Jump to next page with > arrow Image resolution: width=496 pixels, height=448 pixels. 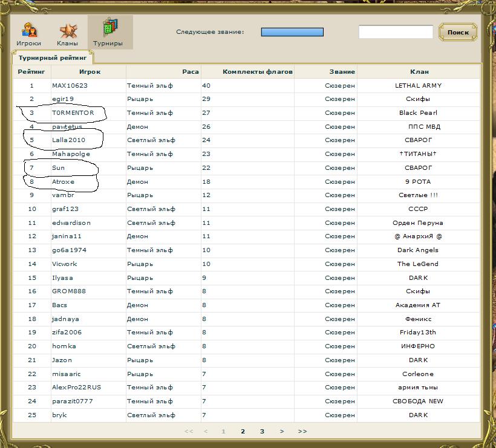pos(282,431)
